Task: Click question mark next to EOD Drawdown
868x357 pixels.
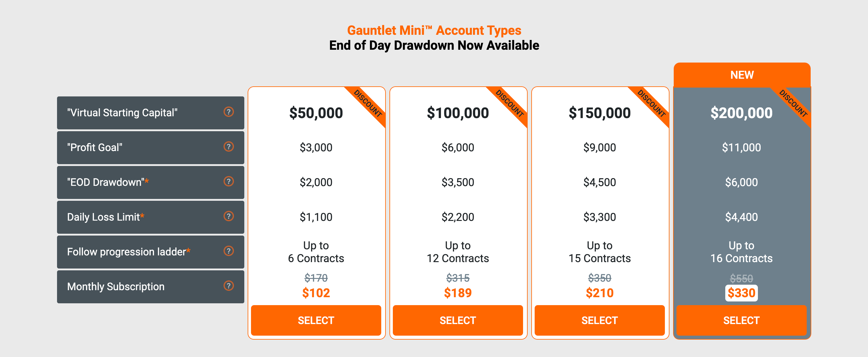Action: click(228, 181)
